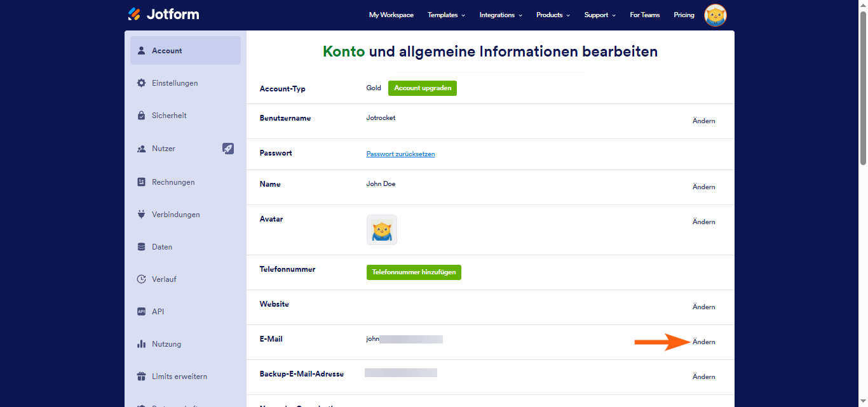This screenshot has height=407, width=868.
Task: Click the Passwort zurücksetzen link
Action: [x=400, y=154]
